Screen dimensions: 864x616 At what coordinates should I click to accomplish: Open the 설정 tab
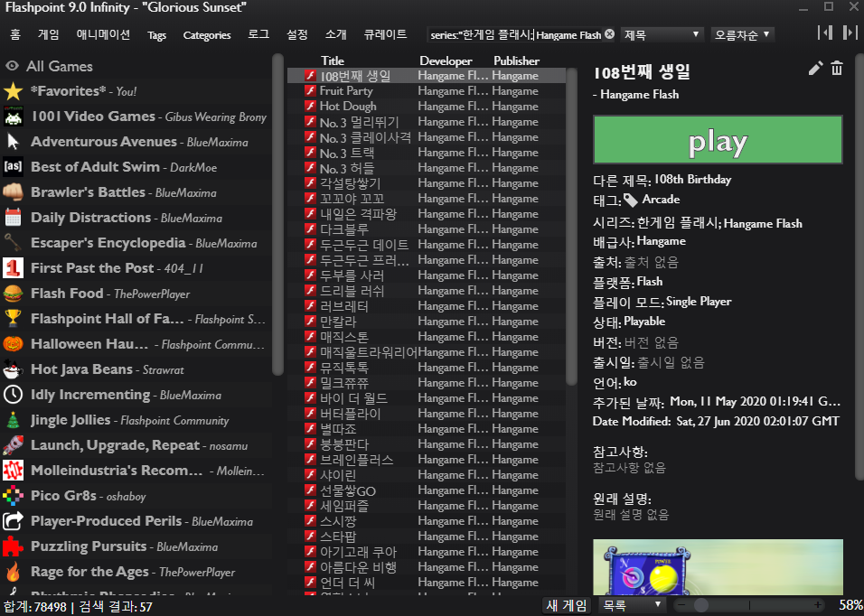click(x=297, y=34)
